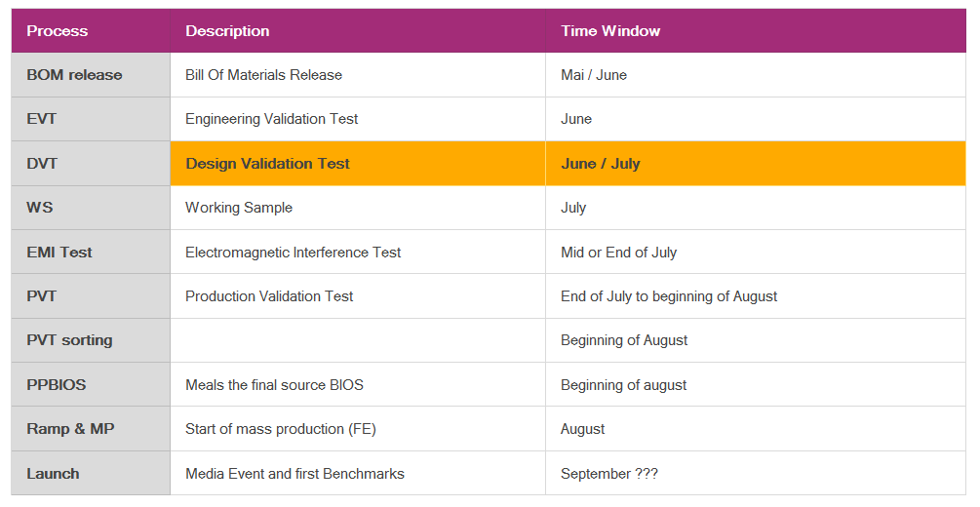This screenshot has width=980, height=507.
Task: Click Engineering Validation Test description
Action: (271, 119)
